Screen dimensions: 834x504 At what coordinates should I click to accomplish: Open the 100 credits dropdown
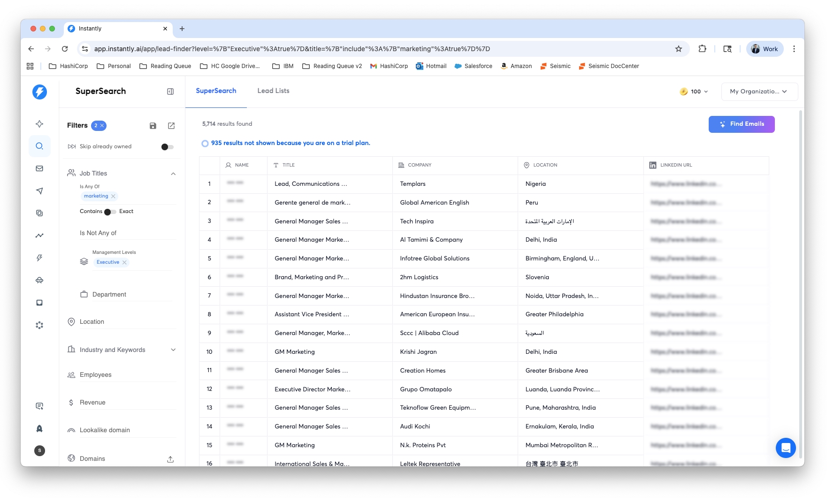(695, 92)
